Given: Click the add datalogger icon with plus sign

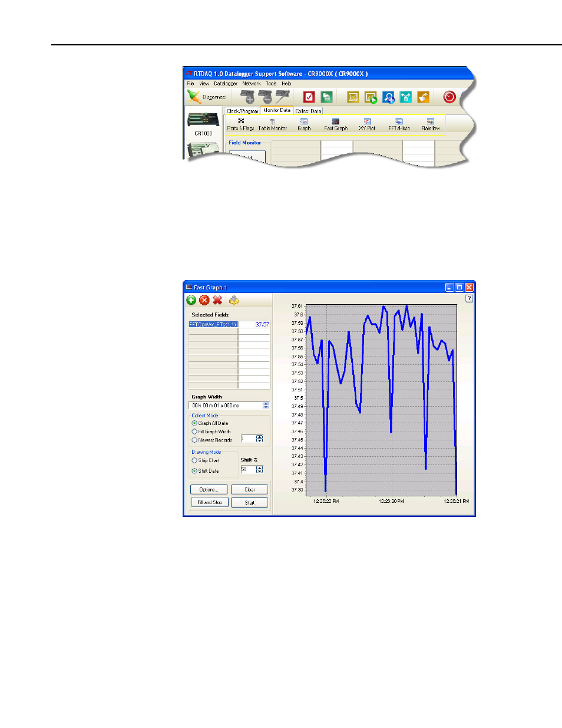Looking at the screenshot, I should (248, 97).
